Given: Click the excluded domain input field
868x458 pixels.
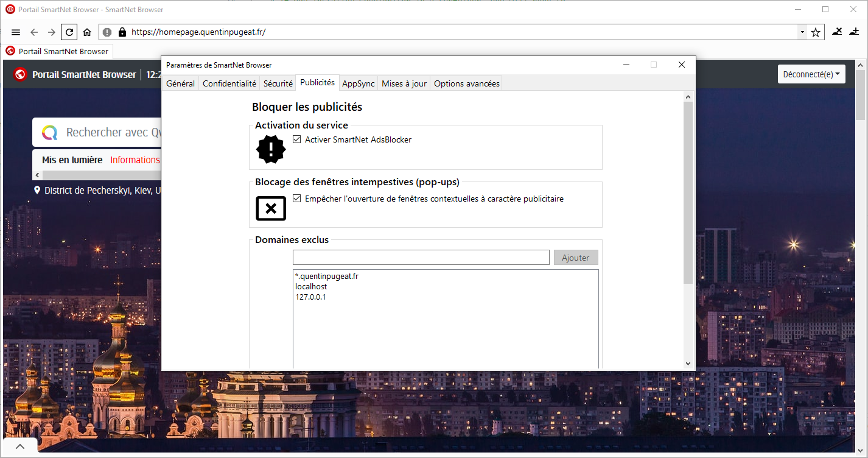Looking at the screenshot, I should pos(421,258).
